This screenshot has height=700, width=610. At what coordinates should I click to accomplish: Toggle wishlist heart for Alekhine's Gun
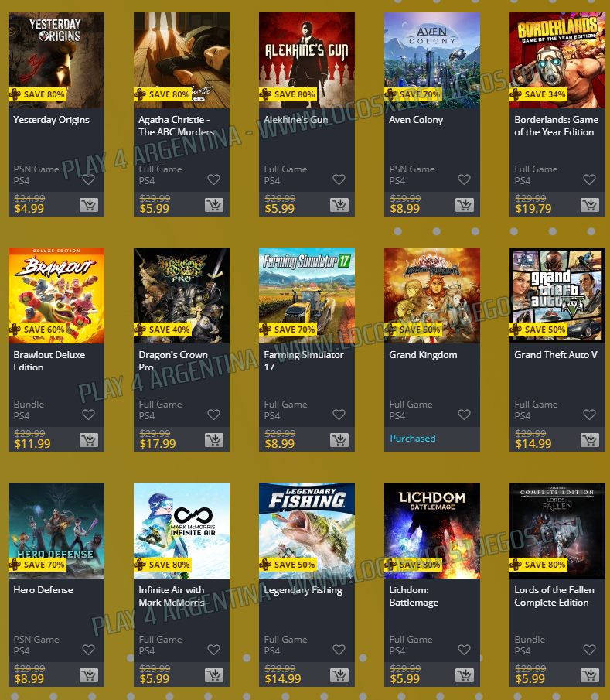(x=339, y=179)
